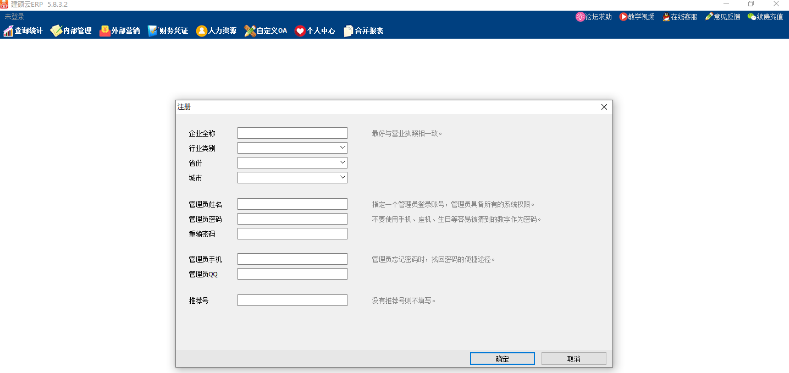Open the 财务凭证 finance voucher module
The height and width of the screenshot is (373, 789).
[168, 31]
